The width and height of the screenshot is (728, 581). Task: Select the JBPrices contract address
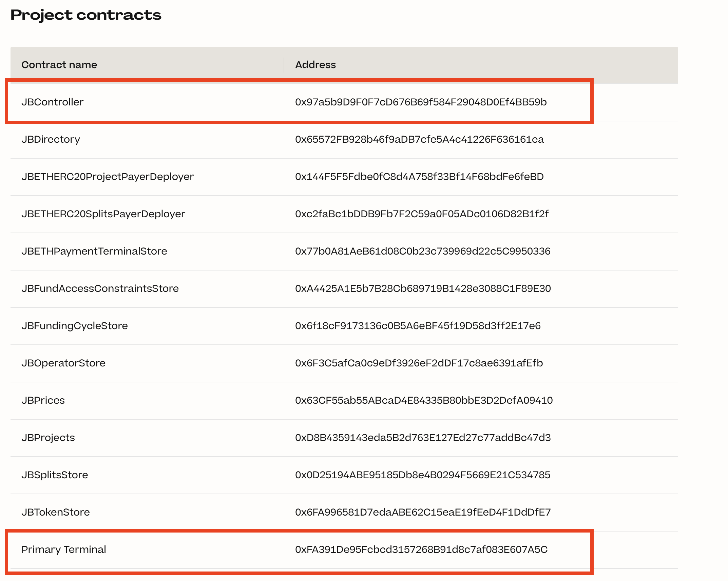[424, 400]
